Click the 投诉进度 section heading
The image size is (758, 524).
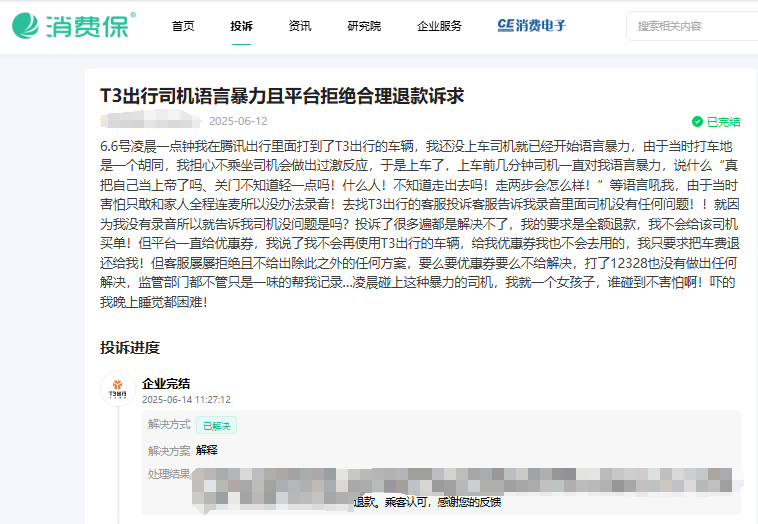[x=130, y=348]
